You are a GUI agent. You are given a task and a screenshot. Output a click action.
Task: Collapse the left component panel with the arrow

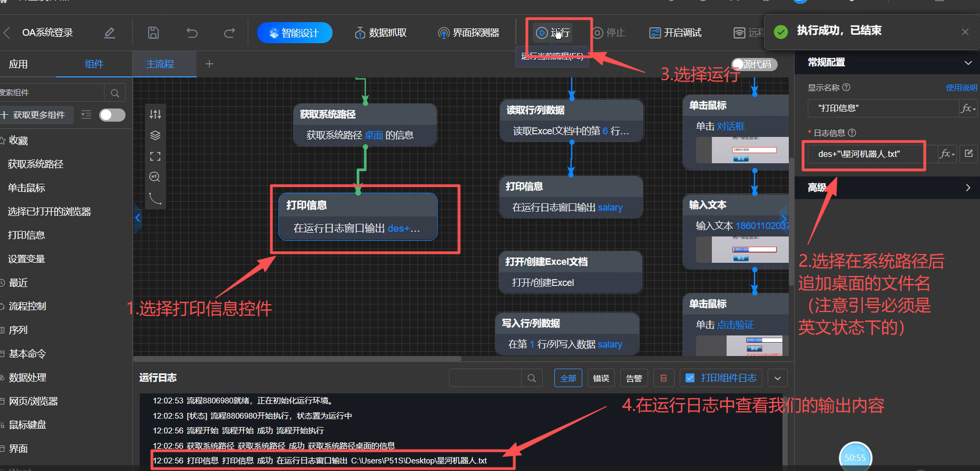coord(138,218)
